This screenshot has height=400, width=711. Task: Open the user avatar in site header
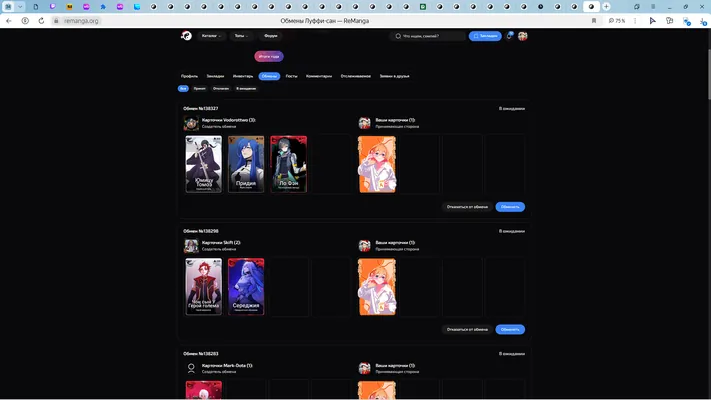click(x=522, y=36)
